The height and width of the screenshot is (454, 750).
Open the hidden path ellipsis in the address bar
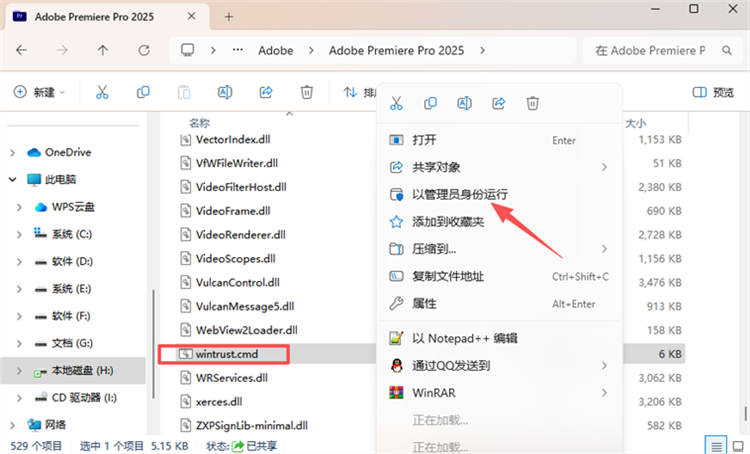(x=238, y=50)
